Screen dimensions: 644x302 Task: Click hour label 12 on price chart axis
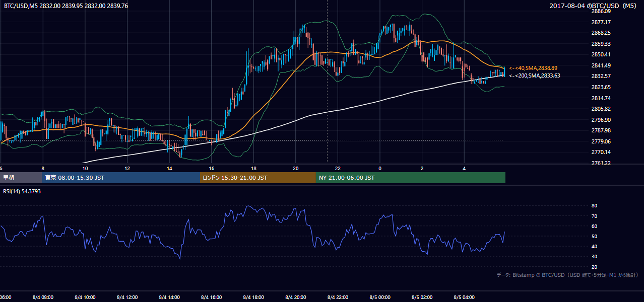(127, 168)
